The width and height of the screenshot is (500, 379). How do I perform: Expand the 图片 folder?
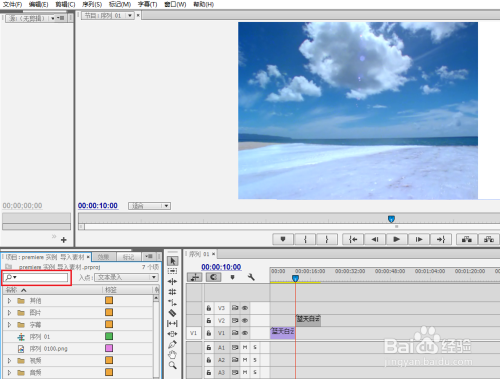point(9,313)
